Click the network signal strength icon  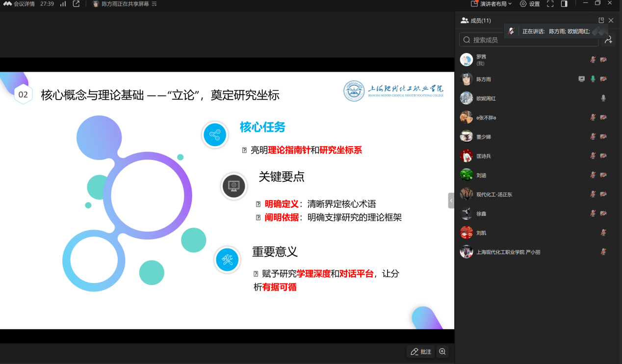(63, 4)
